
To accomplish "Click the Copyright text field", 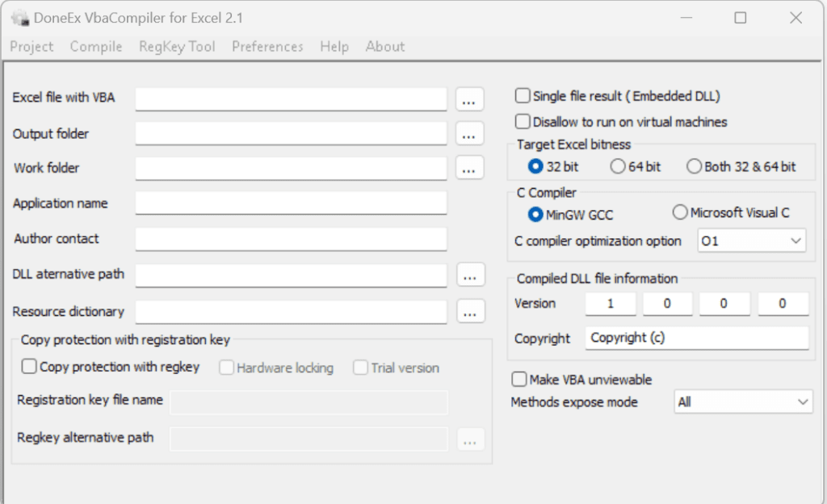I will click(x=696, y=338).
